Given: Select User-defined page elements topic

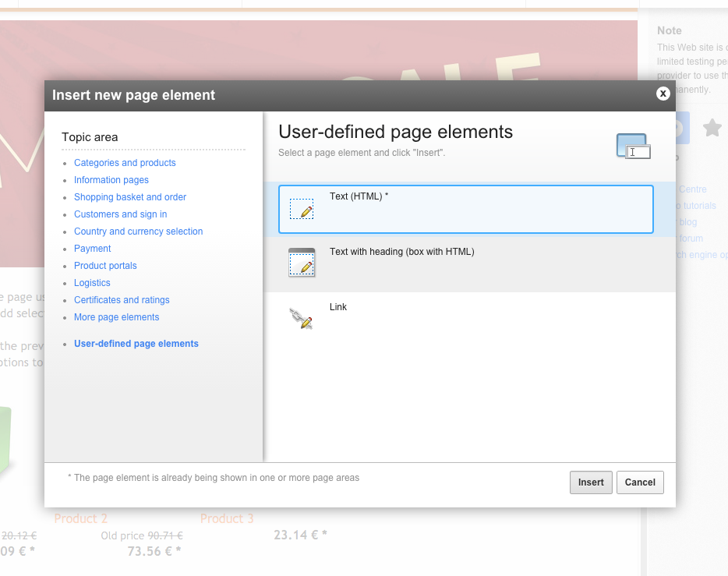Looking at the screenshot, I should pos(136,344).
